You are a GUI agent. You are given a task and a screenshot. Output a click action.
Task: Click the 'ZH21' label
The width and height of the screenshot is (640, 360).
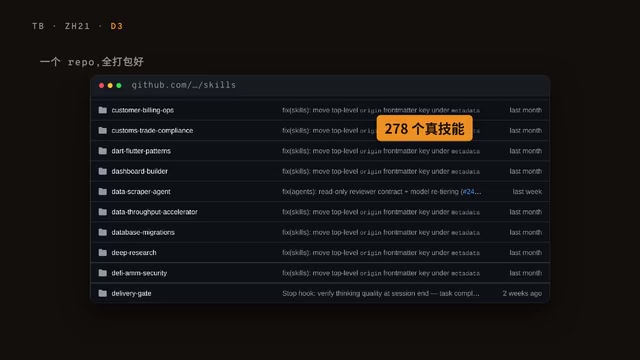[x=77, y=26]
